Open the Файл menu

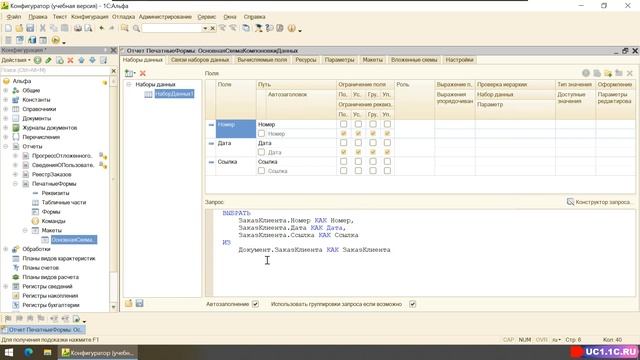(14, 17)
